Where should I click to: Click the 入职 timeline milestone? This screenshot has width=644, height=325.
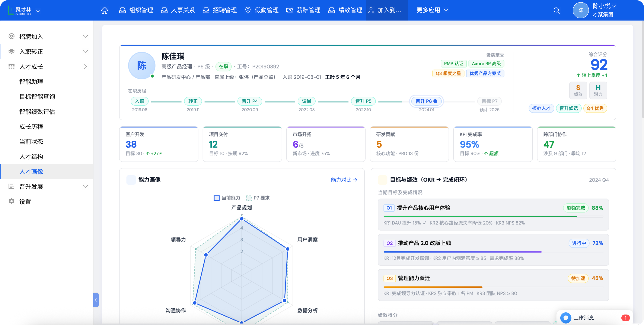[x=140, y=101]
